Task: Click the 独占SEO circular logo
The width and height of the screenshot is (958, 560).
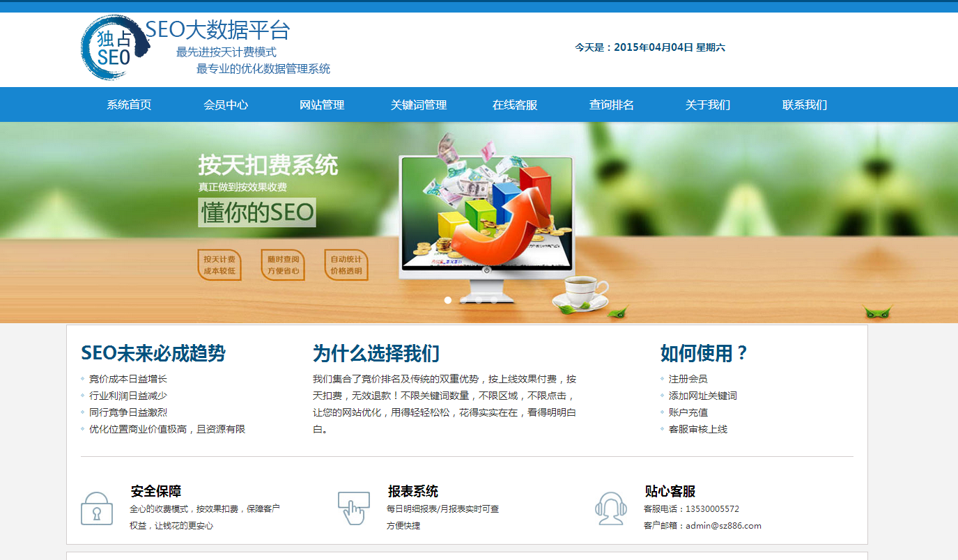Action: coord(114,47)
